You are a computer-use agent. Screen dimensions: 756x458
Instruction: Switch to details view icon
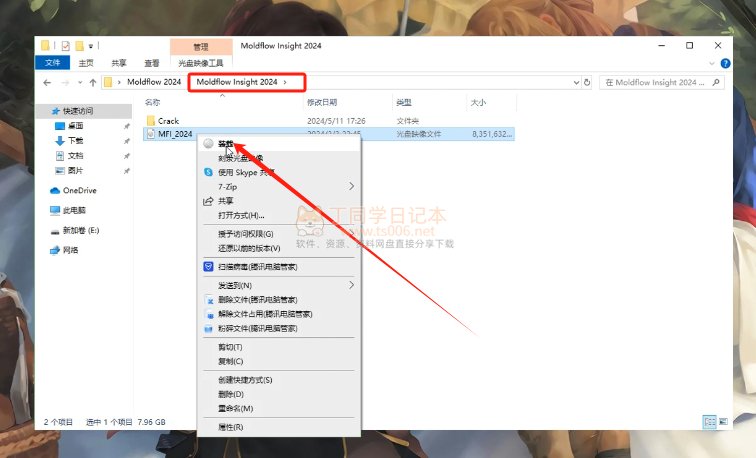pyautogui.click(x=710, y=421)
